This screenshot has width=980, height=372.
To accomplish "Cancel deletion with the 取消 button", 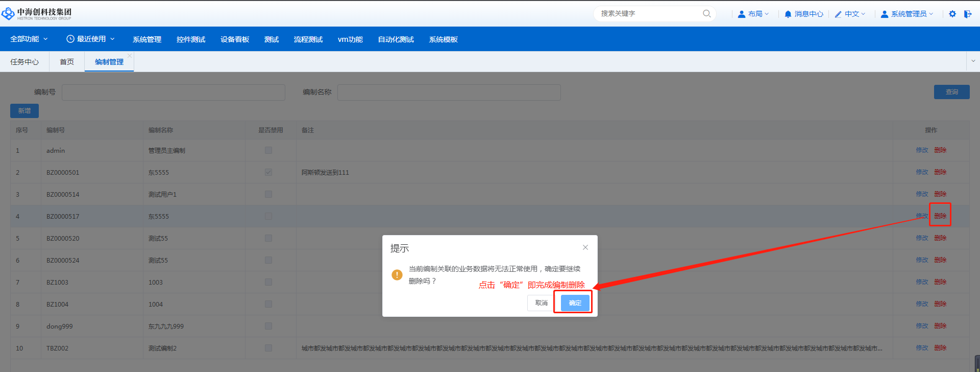I will (541, 303).
